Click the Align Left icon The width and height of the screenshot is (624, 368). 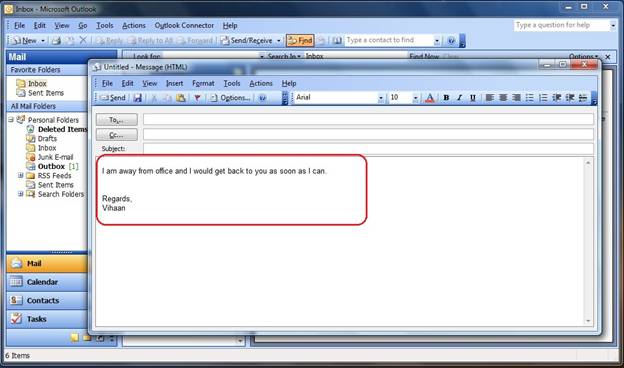(x=489, y=97)
